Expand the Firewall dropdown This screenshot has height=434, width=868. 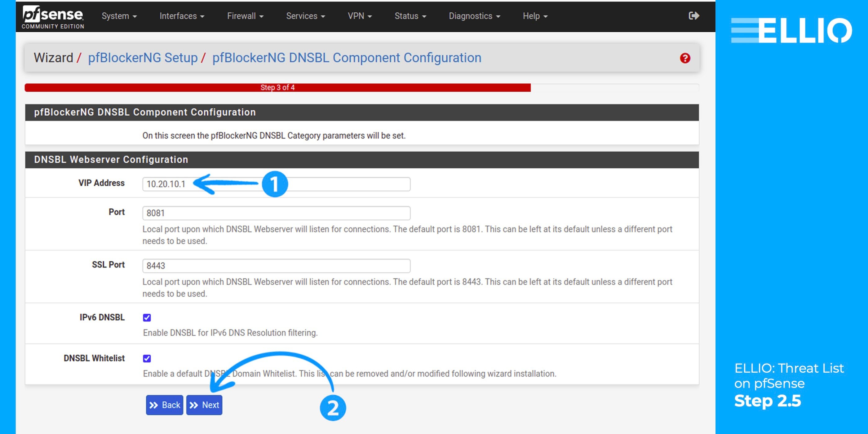pyautogui.click(x=245, y=15)
